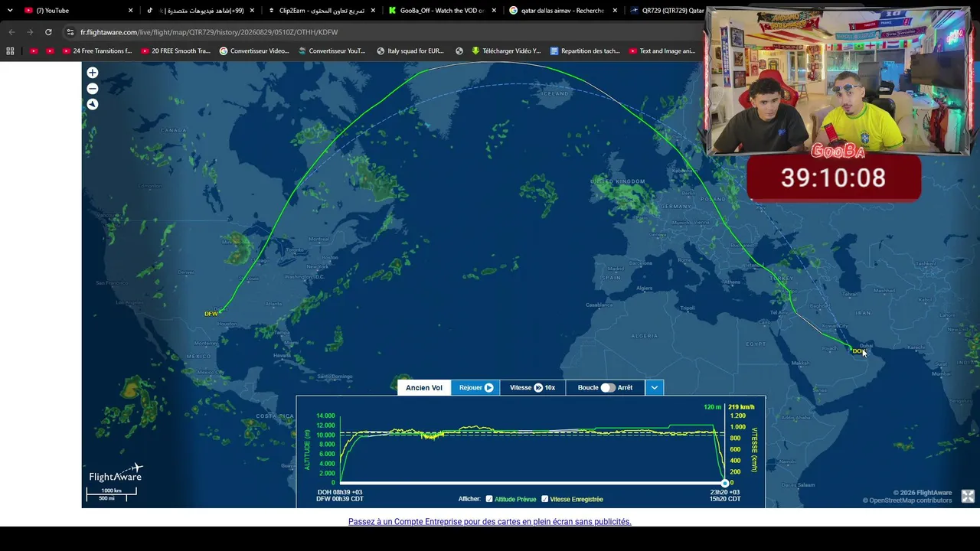
Task: Click the replay timeline scrubber handle
Action: click(725, 483)
